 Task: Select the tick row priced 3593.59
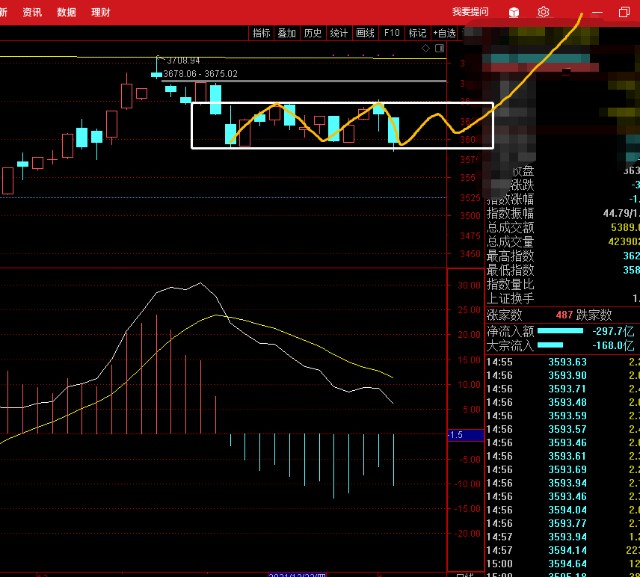point(563,416)
